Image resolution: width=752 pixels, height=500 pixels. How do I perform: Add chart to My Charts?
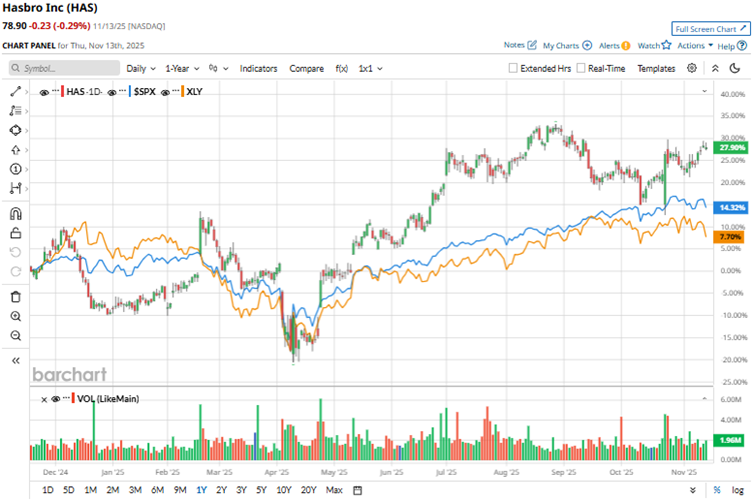pos(567,46)
